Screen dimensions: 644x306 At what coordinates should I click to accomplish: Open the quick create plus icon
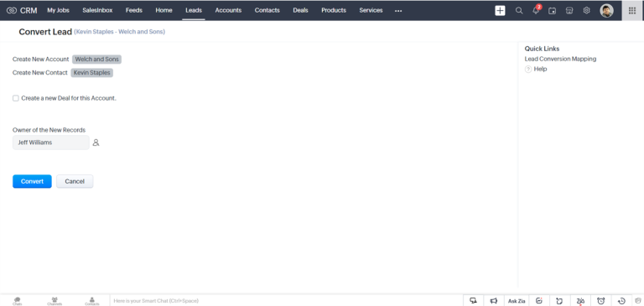tap(500, 11)
